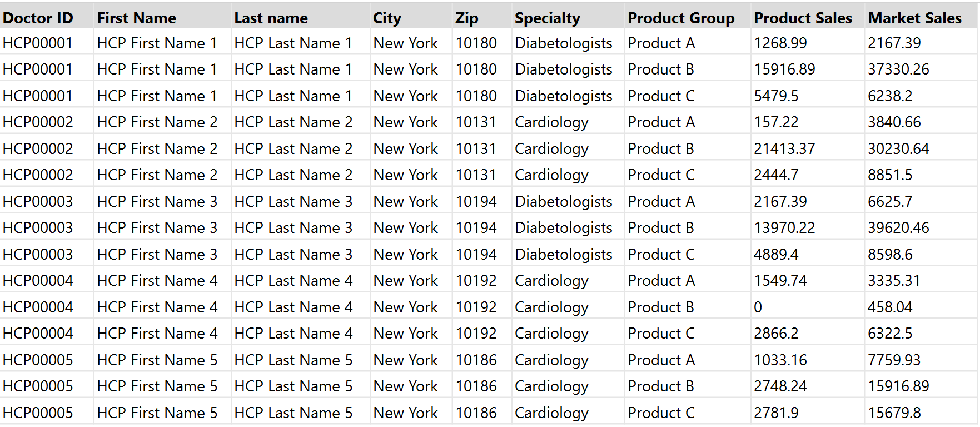Click the Zip column header
The image size is (980, 427).
coord(466,18)
